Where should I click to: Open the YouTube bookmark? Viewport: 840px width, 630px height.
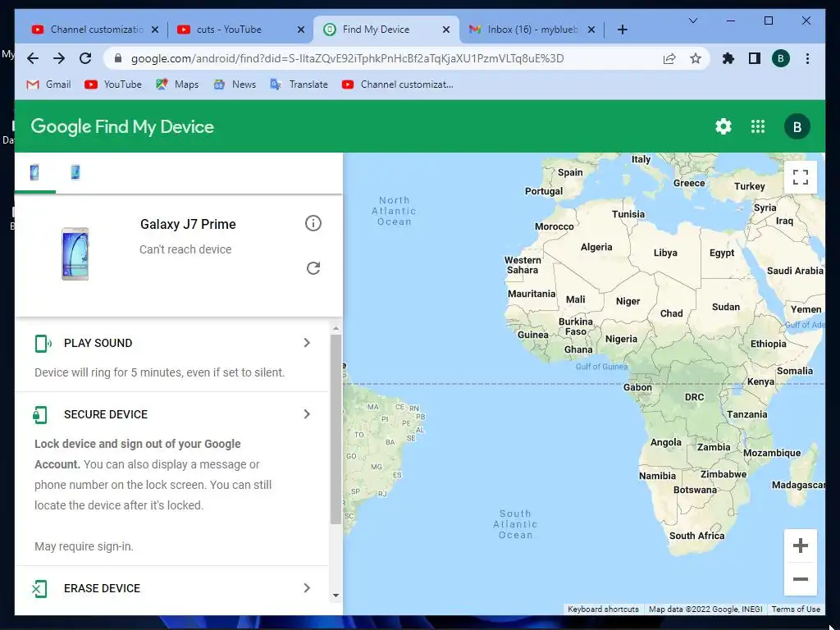click(x=113, y=84)
